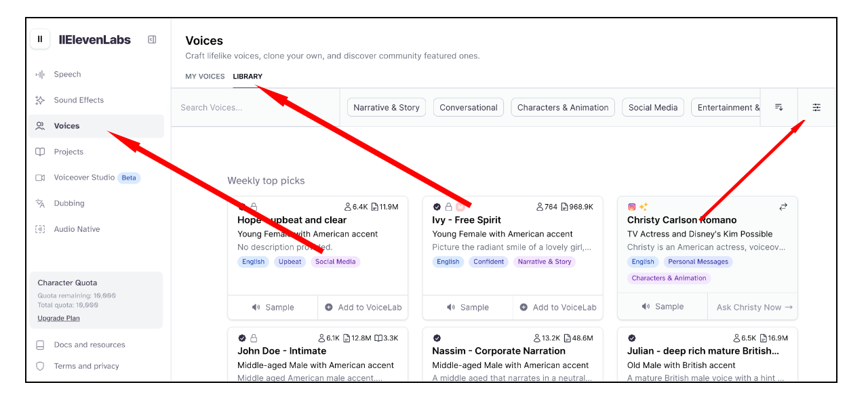
Task: Click the lock icon on Ivy card
Action: click(448, 207)
